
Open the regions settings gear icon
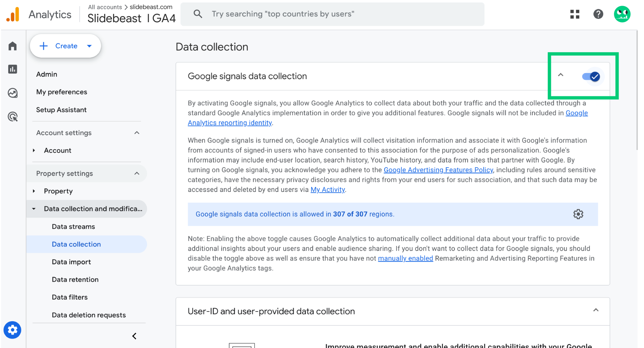pos(578,214)
